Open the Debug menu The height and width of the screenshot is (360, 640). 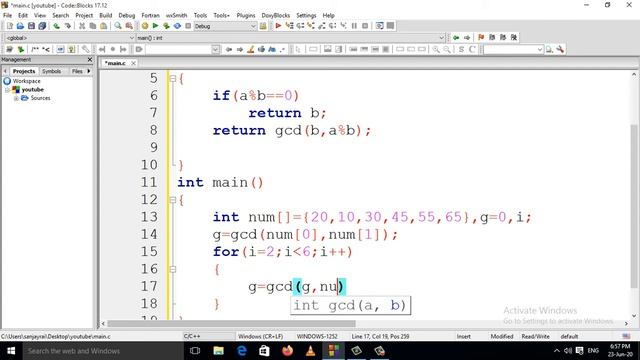coord(127,15)
